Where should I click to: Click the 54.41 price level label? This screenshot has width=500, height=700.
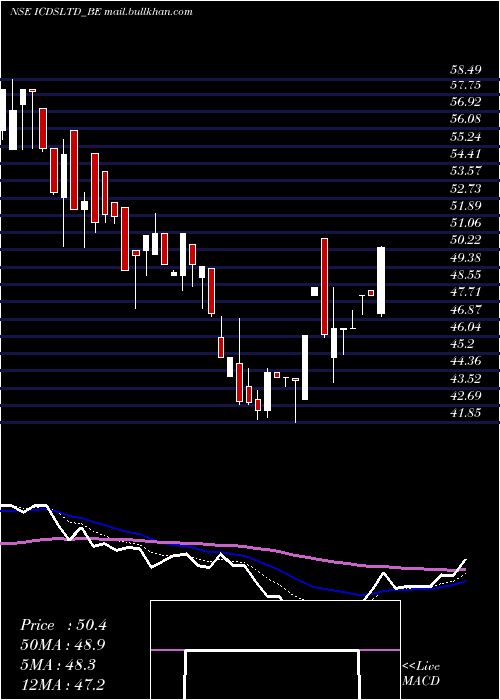[465, 154]
